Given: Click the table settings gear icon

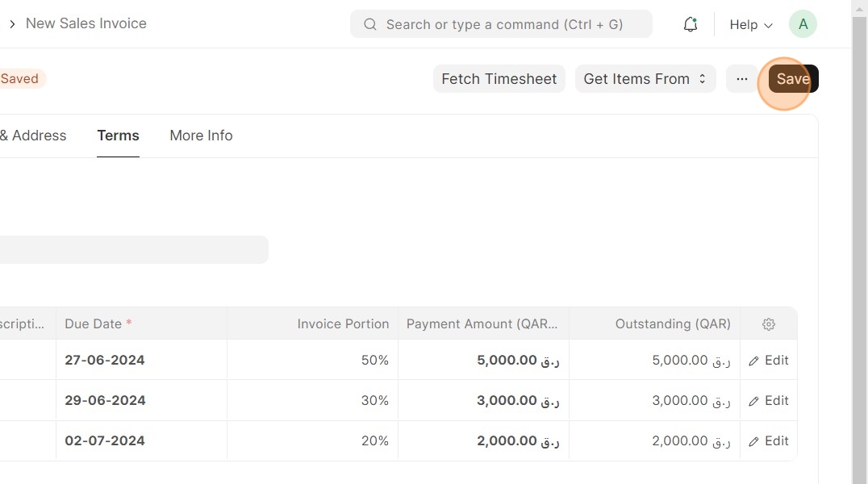Looking at the screenshot, I should point(769,324).
